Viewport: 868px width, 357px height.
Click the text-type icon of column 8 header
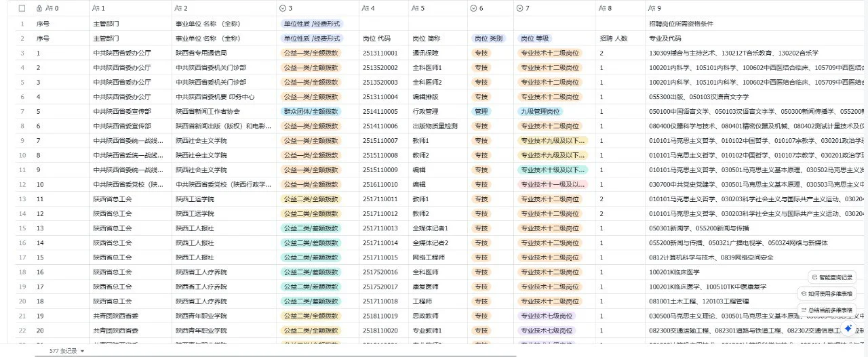603,8
